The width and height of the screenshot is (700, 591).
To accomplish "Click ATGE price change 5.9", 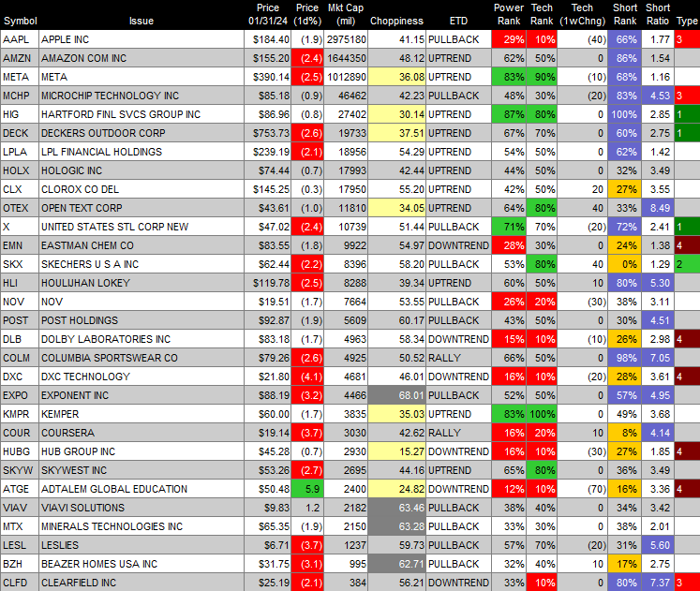I will pyautogui.click(x=307, y=489).
